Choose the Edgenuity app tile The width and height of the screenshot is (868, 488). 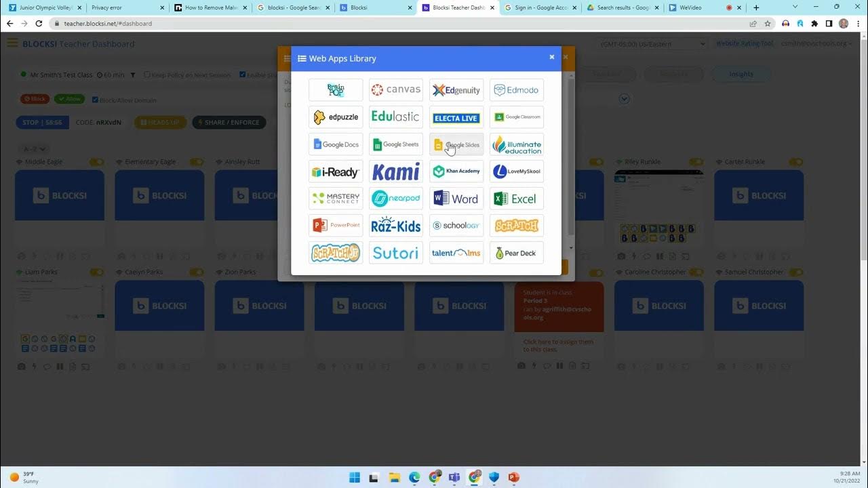(x=456, y=89)
